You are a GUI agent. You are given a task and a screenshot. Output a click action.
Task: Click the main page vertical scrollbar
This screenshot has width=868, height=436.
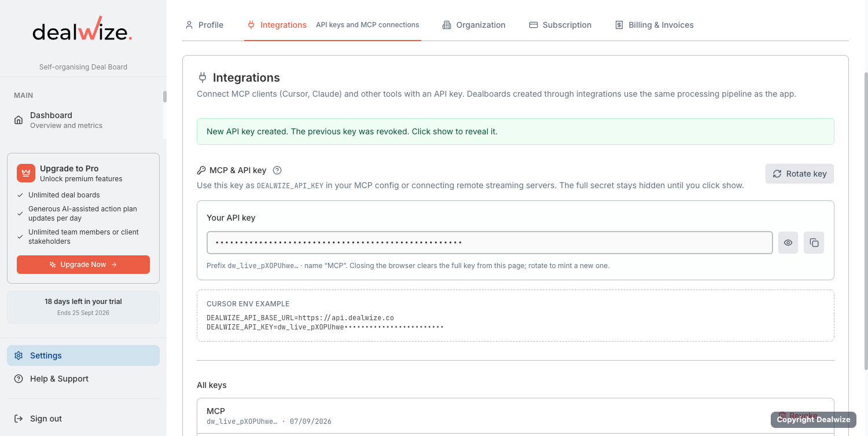coord(865,221)
